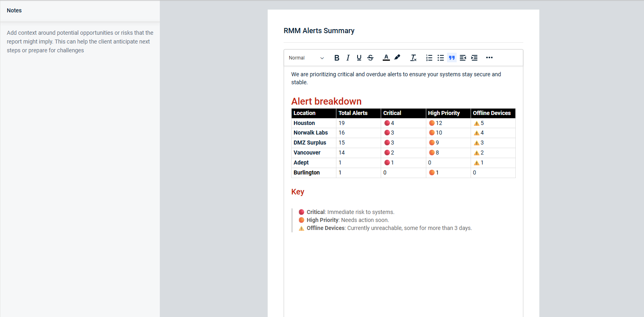Open the text color picker
Viewport: 644px width, 317px height.
[x=386, y=58]
